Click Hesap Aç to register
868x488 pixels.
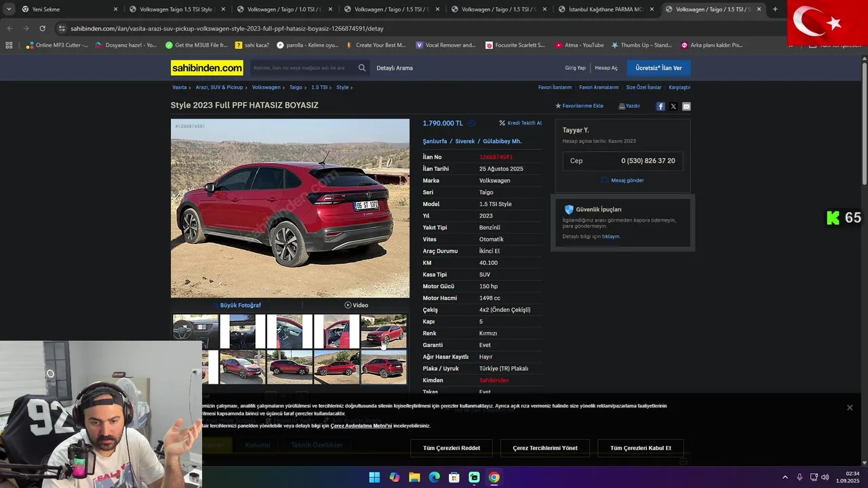[606, 68]
